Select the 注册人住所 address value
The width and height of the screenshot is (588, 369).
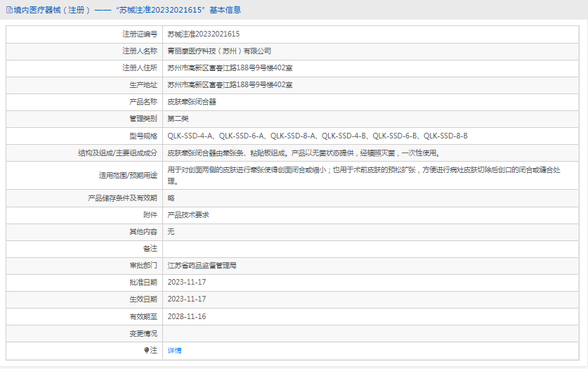[230, 68]
